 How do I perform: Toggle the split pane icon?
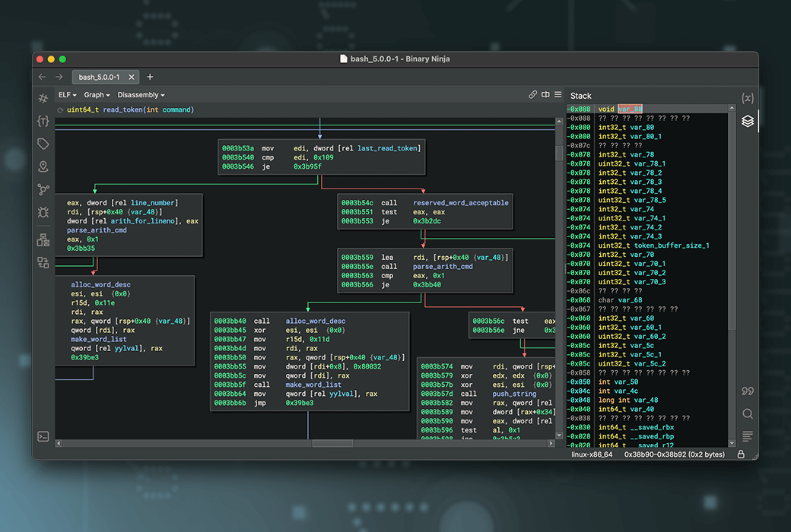pos(545,95)
